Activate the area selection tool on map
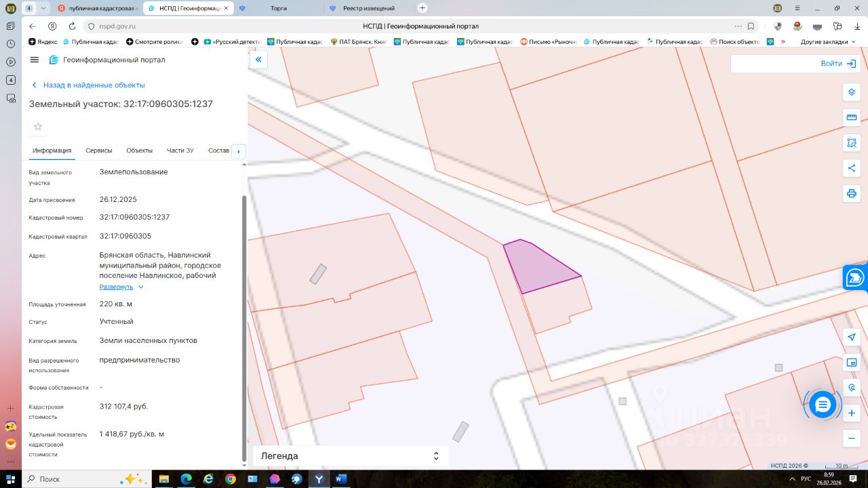This screenshot has height=488, width=868. point(852,143)
